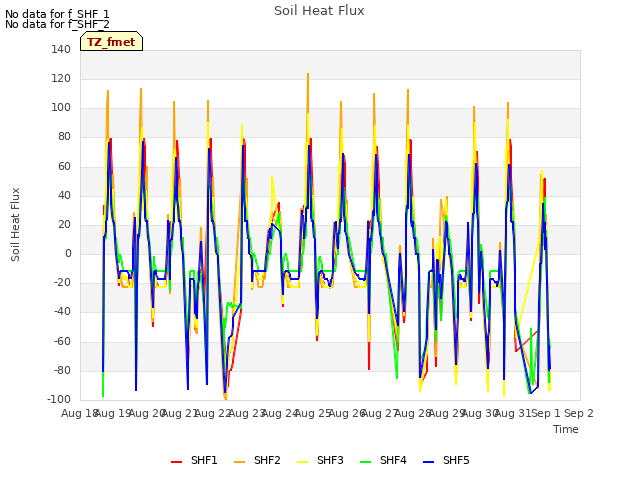This screenshot has height=480, width=640.
Task: Click the vertical Soil Heat Flux axis label
Action: [x=15, y=224]
